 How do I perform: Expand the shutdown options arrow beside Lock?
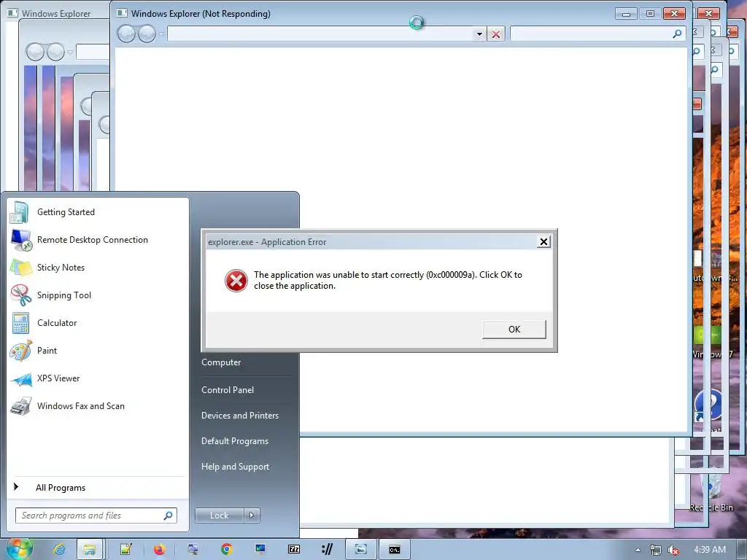(x=252, y=516)
